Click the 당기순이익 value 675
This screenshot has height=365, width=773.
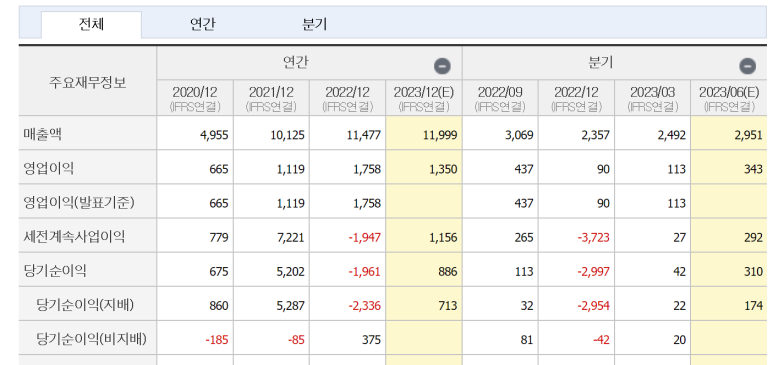219,272
